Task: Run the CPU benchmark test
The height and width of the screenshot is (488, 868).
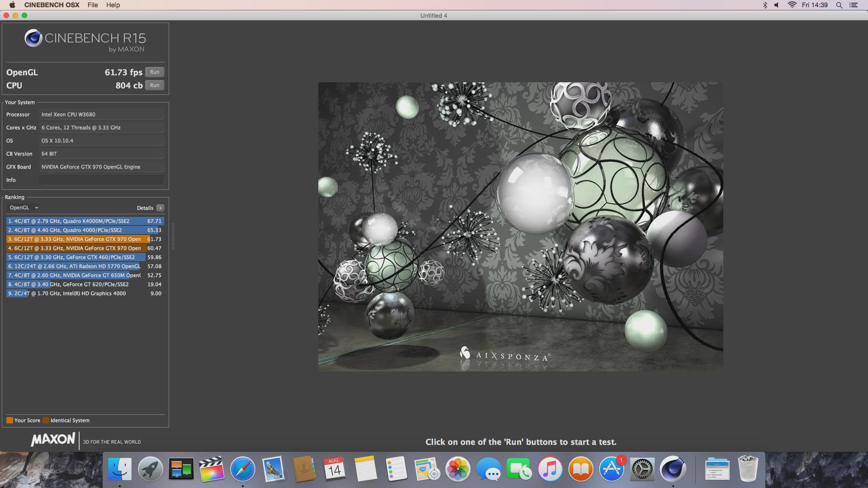Action: (155, 85)
